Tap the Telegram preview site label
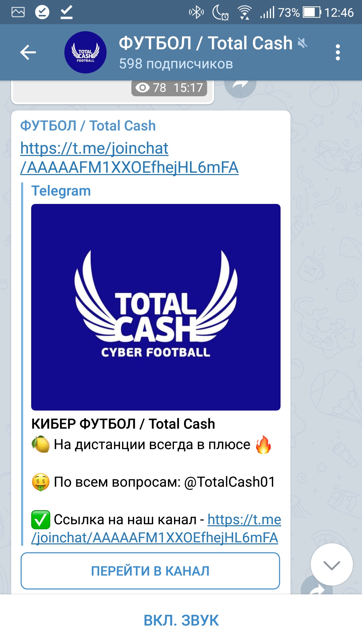362x644 pixels. (61, 191)
